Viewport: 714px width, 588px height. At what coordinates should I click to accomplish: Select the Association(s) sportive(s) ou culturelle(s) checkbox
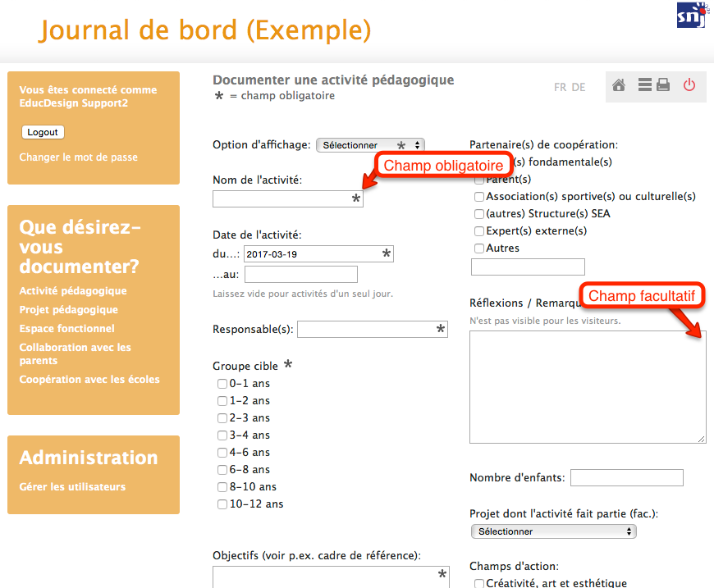[x=479, y=197]
